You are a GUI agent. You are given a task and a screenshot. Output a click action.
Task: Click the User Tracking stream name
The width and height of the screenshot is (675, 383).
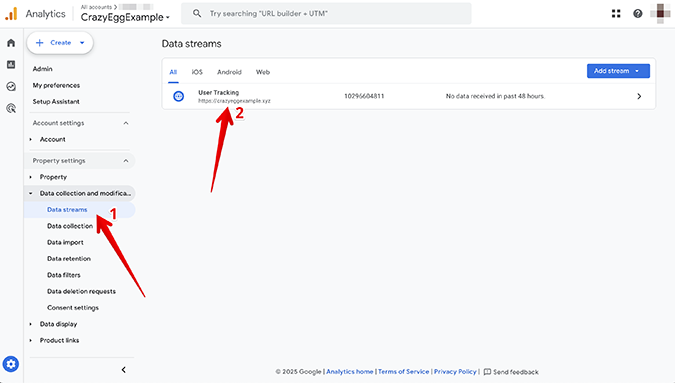(x=218, y=93)
